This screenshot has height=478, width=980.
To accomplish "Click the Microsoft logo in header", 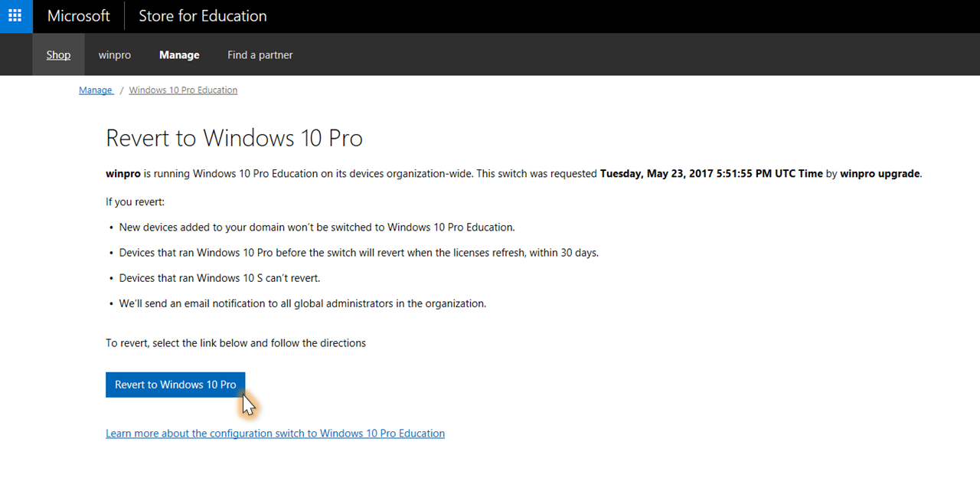I will pos(79,16).
